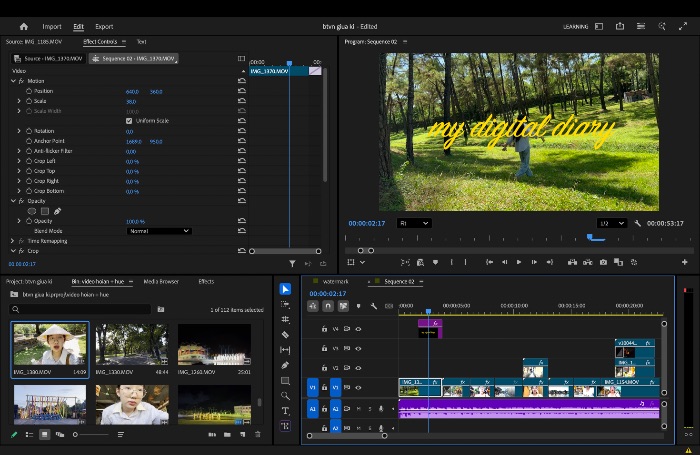Click the Import workspace button
Viewport: 700px width, 455px height.
[x=52, y=27]
